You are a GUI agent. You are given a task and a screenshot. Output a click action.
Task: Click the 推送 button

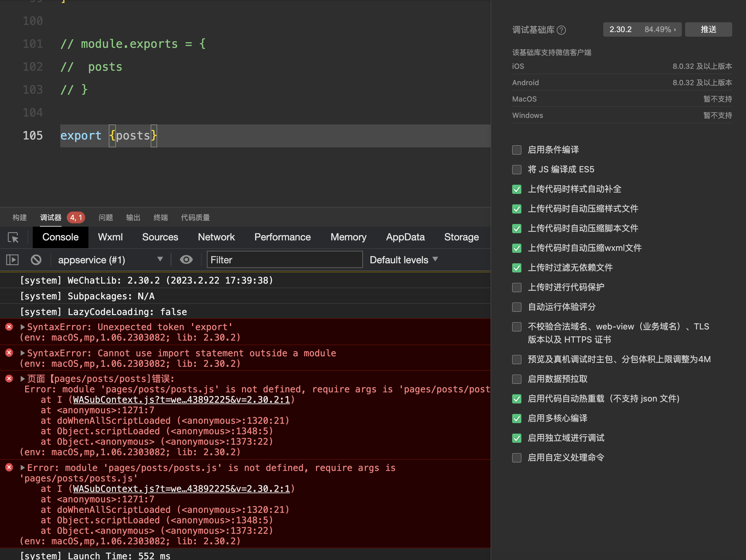pyautogui.click(x=708, y=29)
